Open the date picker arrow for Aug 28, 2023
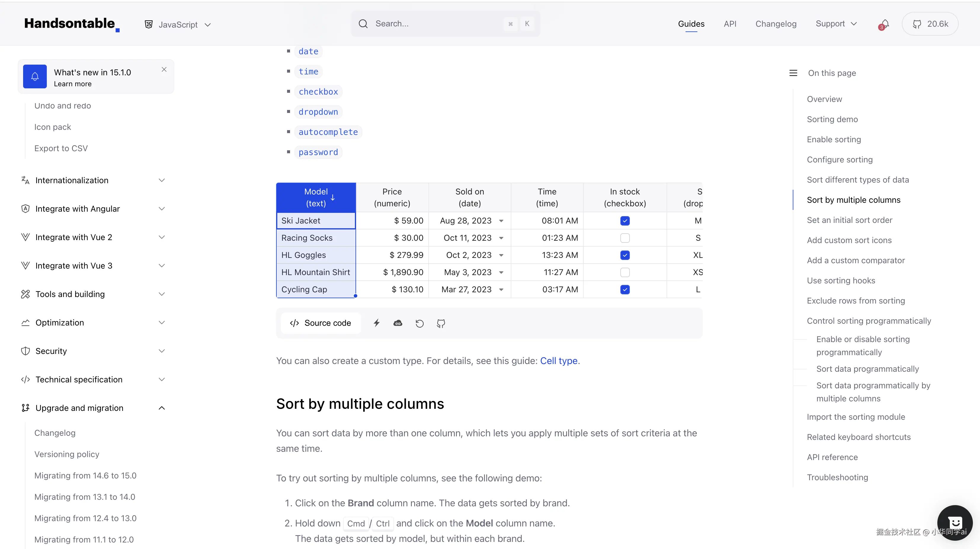The image size is (980, 549). [x=501, y=221]
